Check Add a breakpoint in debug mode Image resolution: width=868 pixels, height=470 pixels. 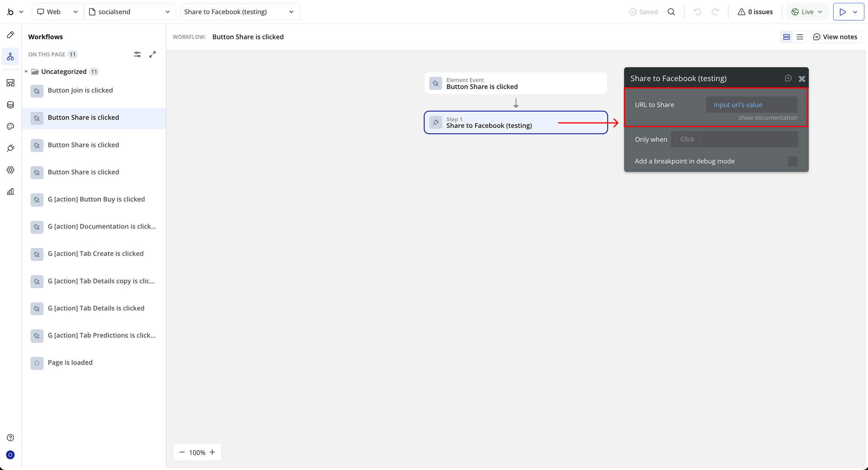[792, 161]
